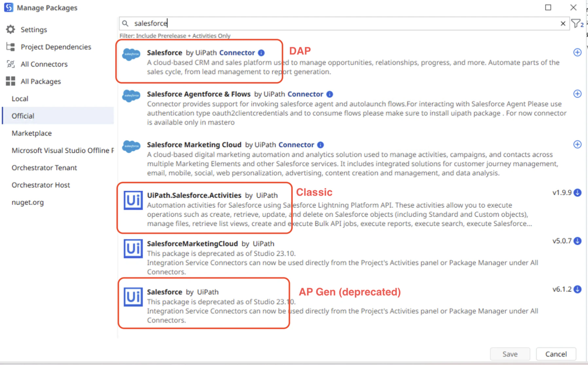
Task: Maximize the Manage Packages window
Action: 548,7
